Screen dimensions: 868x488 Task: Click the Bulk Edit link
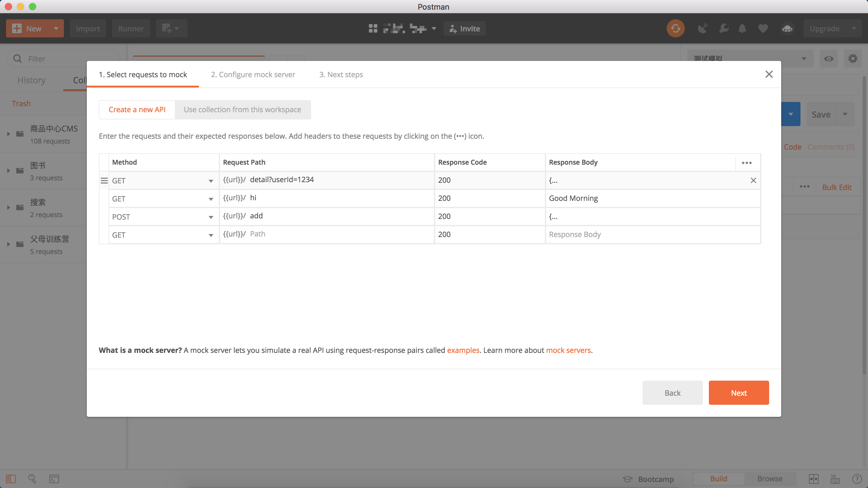click(837, 187)
